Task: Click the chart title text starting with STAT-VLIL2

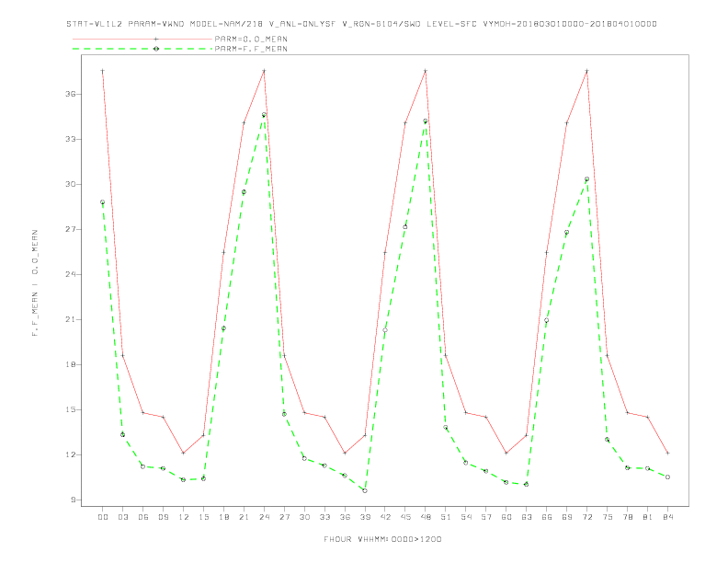Action: pyautogui.click(x=361, y=24)
